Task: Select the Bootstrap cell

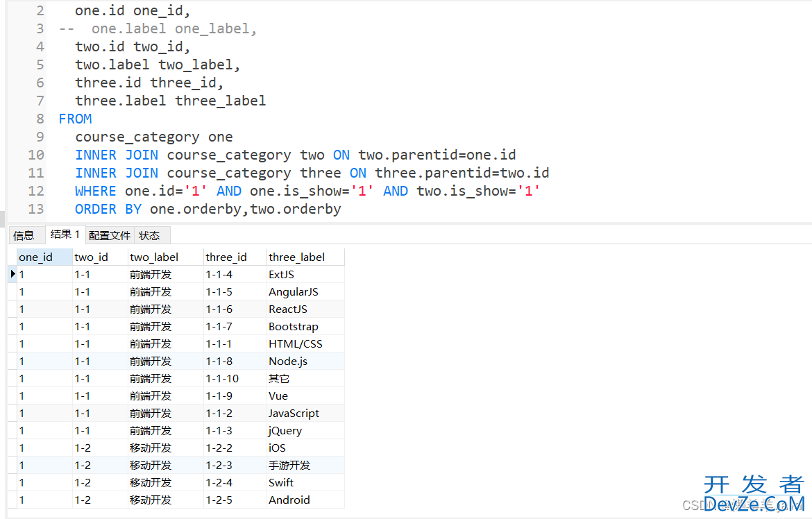Action: pos(305,326)
